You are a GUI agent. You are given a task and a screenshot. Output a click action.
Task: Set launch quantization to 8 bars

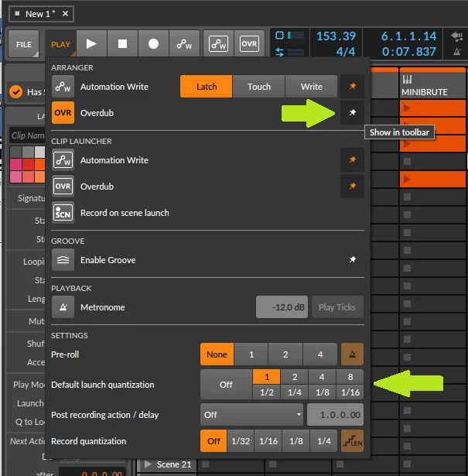pyautogui.click(x=350, y=377)
